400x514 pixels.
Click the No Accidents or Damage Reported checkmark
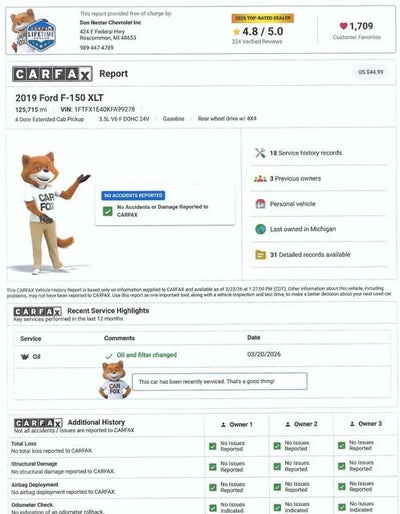pos(107,211)
